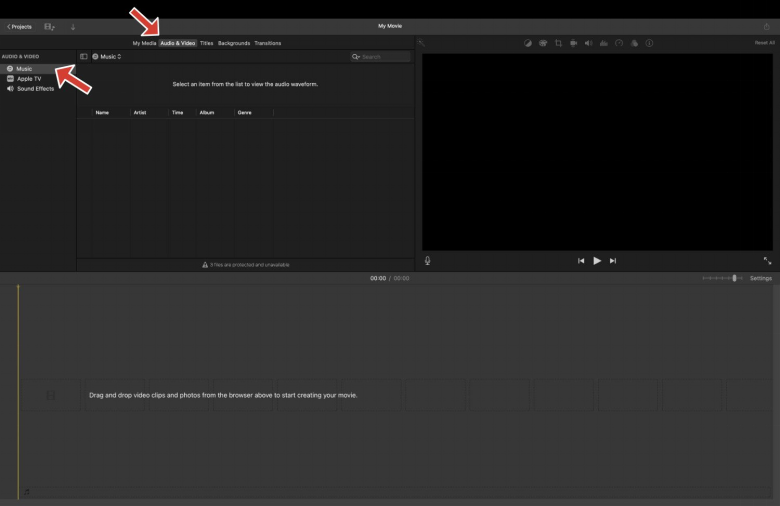Select Sound Effects in the sidebar
780x506 pixels.
[x=30, y=89]
